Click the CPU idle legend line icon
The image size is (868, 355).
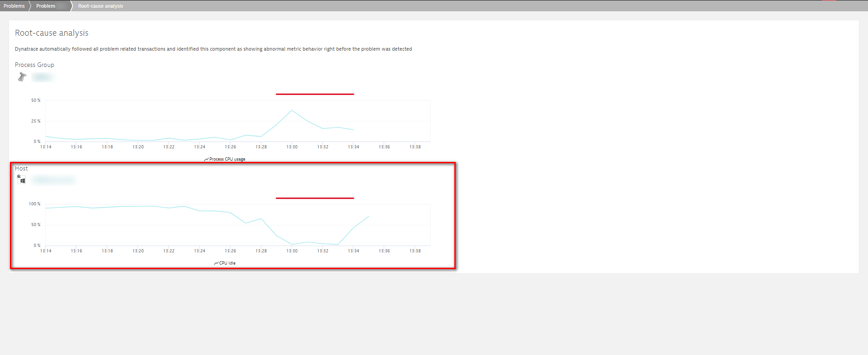216,263
